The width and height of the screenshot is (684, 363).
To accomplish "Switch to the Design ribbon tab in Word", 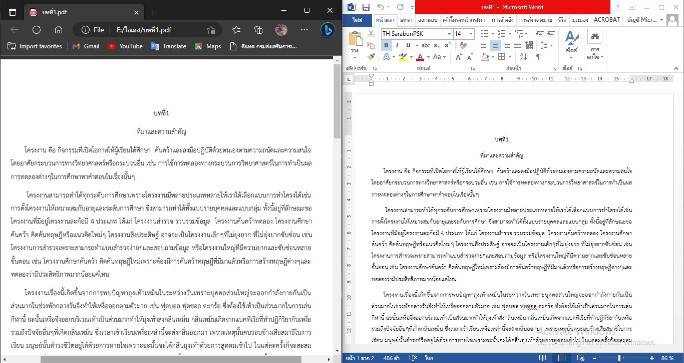I will click(x=427, y=20).
